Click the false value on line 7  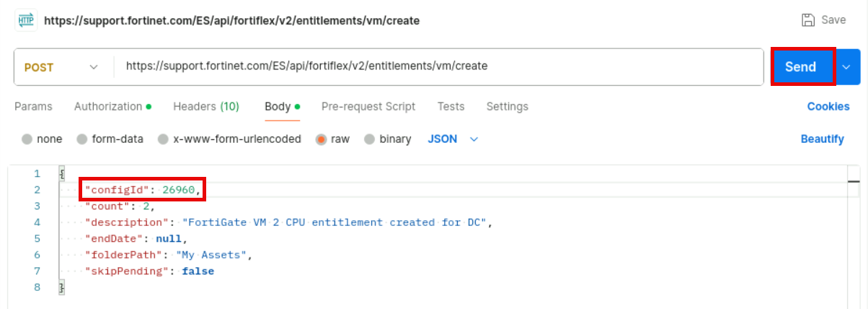click(x=198, y=271)
